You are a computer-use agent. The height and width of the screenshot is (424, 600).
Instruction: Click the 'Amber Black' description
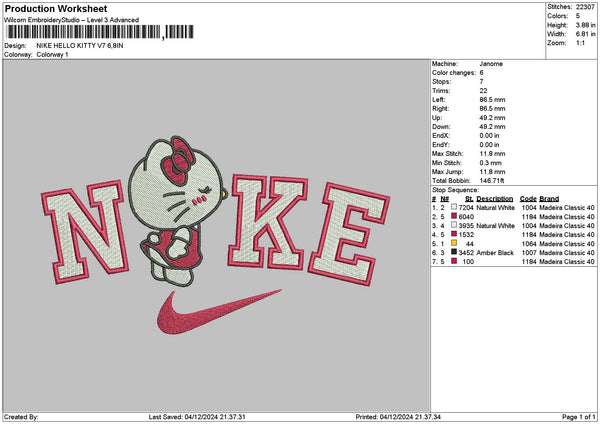(x=494, y=253)
